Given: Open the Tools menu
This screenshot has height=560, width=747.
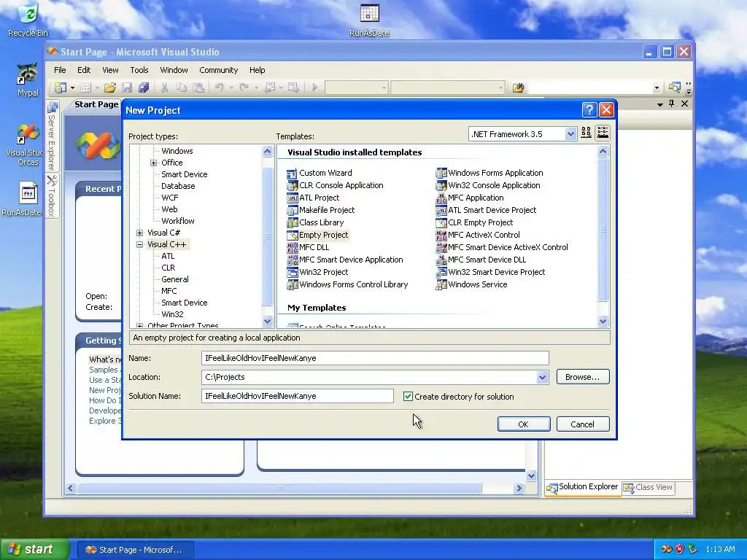Looking at the screenshot, I should [139, 70].
